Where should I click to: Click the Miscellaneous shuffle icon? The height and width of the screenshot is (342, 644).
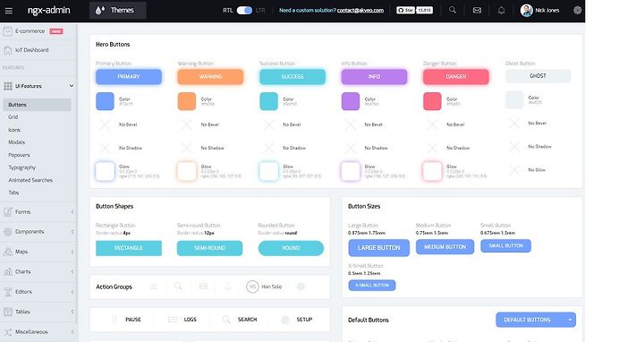(8, 332)
